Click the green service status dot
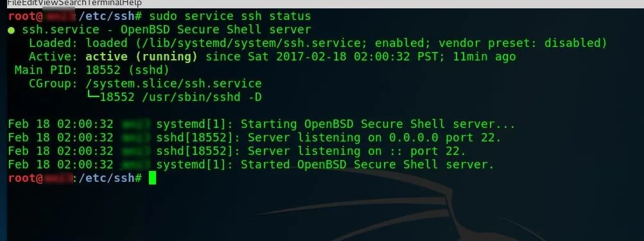Viewport: 644px width, 241px height. coord(11,30)
